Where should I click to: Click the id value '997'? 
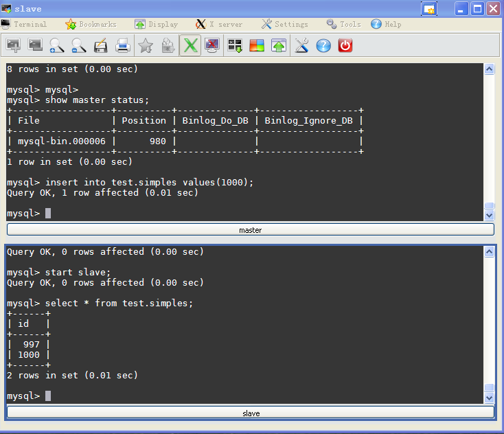[x=32, y=344]
